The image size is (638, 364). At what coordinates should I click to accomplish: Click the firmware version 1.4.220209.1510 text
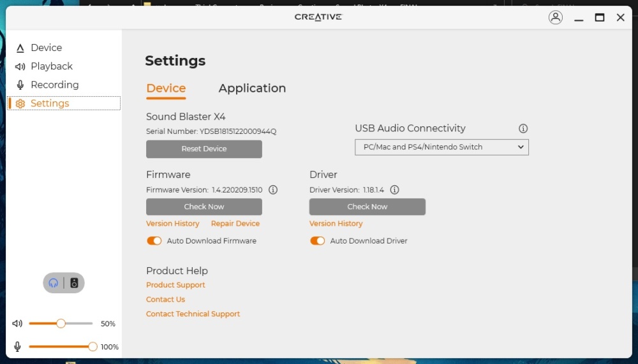click(x=237, y=190)
